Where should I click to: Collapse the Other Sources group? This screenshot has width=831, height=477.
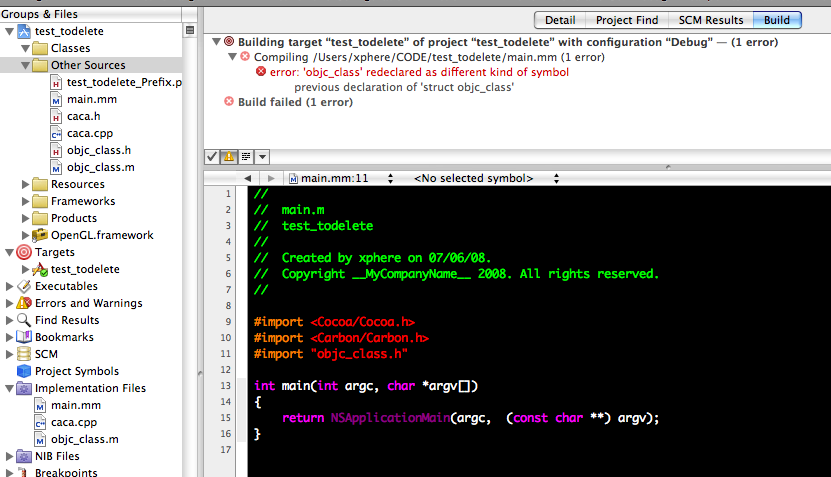(x=25, y=65)
